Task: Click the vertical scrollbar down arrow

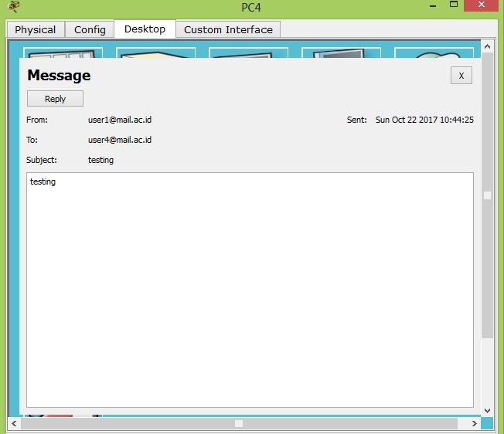Action: 487,411
